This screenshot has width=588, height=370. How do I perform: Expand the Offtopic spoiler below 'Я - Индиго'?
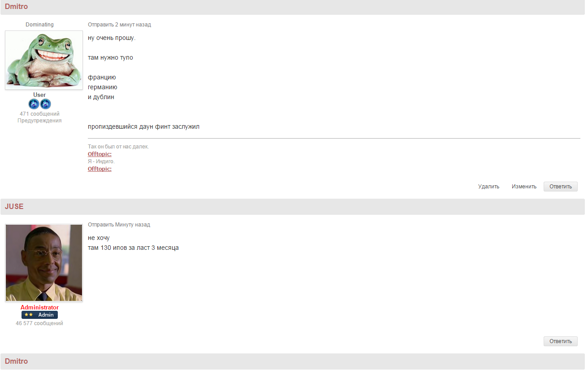click(99, 169)
